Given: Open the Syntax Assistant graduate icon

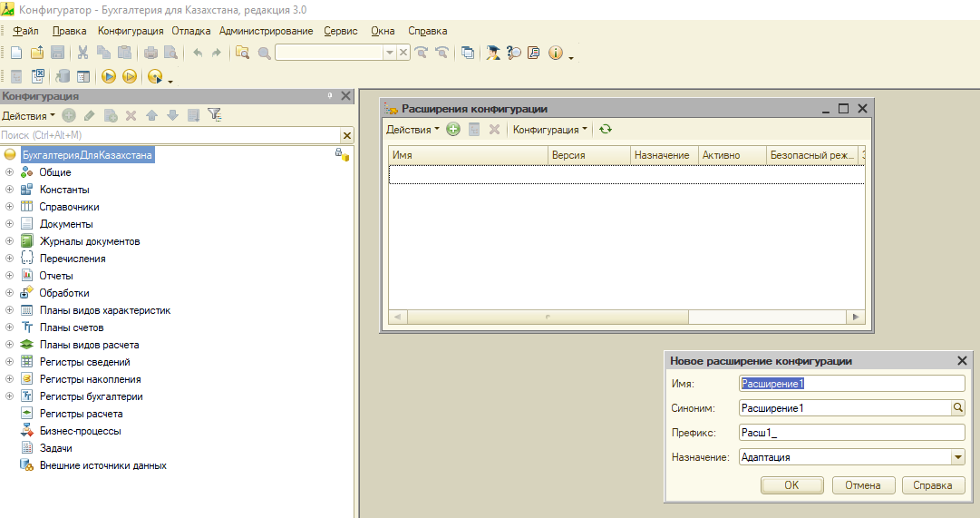Looking at the screenshot, I should [493, 54].
